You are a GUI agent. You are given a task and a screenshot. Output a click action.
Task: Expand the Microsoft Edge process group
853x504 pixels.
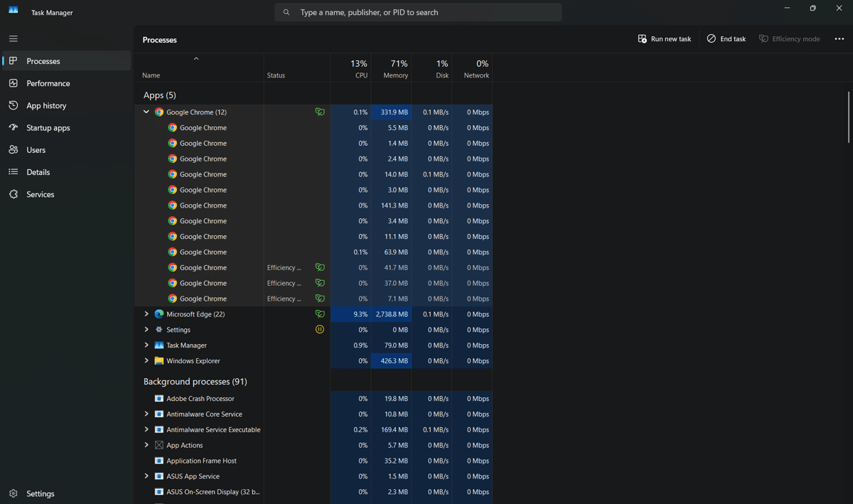click(146, 314)
